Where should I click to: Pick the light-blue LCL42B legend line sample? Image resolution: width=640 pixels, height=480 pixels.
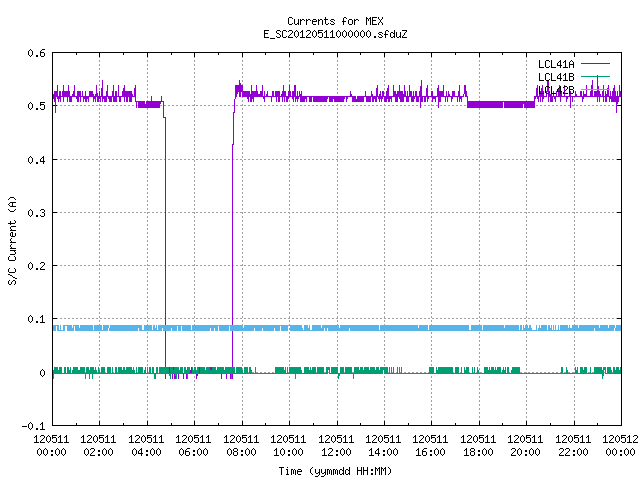tap(595, 89)
